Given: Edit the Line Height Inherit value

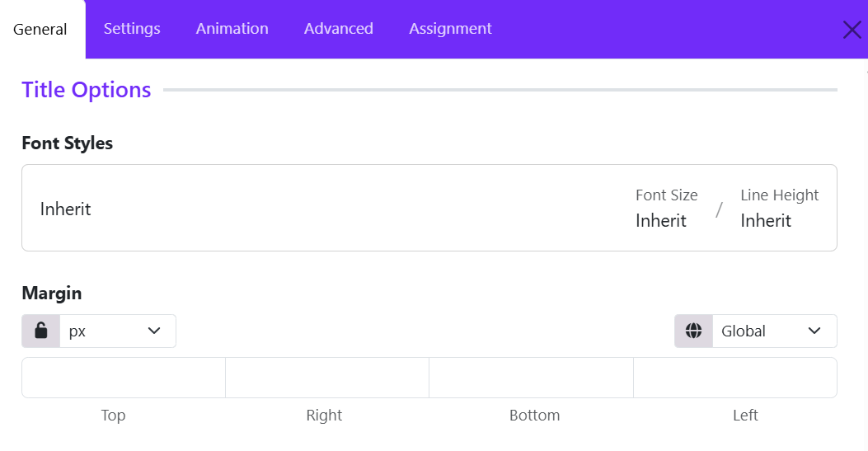Looking at the screenshot, I should coord(766,221).
